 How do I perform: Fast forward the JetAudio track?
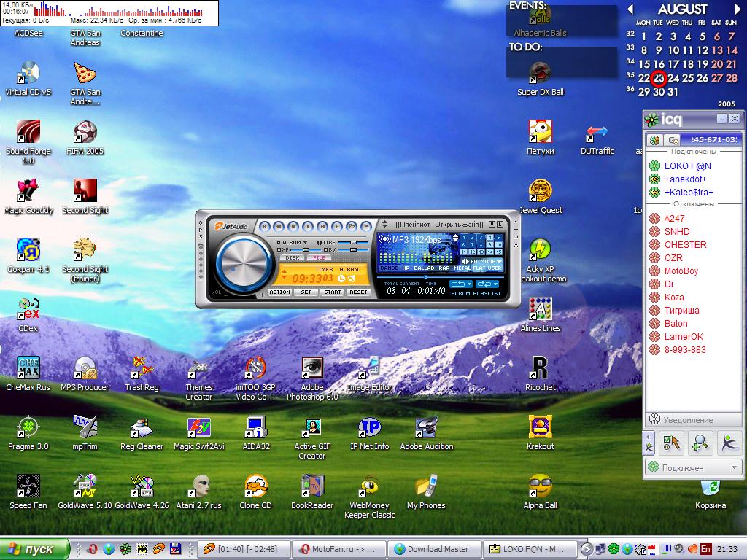pos(322,227)
